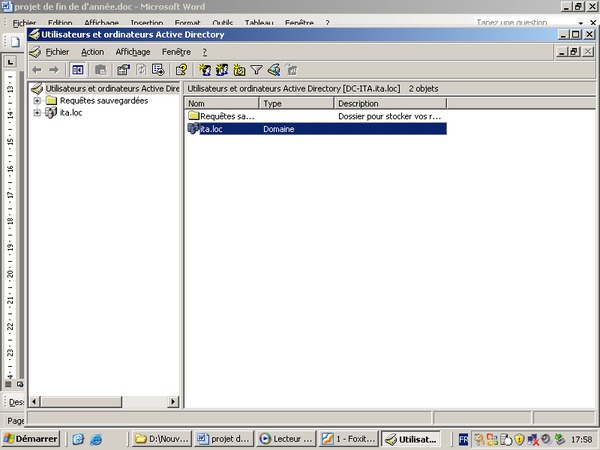Click the Démarrer start button
600x450 pixels.
point(30,438)
